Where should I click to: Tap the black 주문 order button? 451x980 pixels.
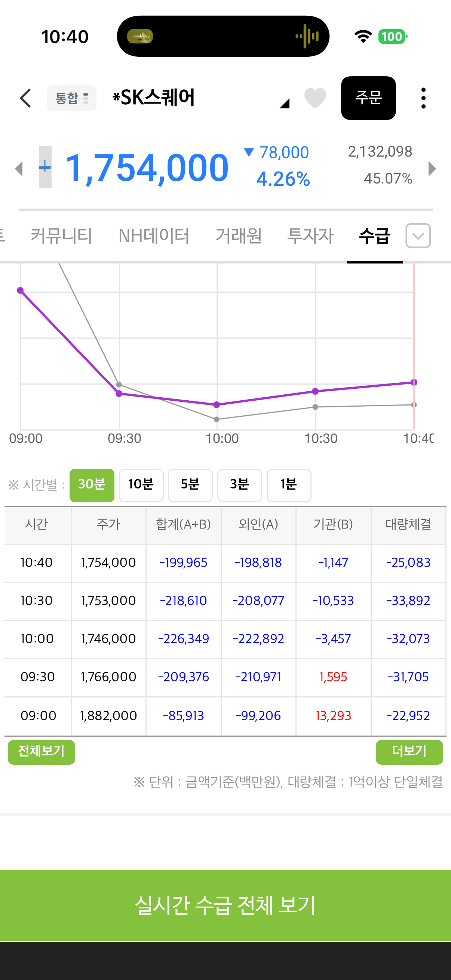point(368,98)
